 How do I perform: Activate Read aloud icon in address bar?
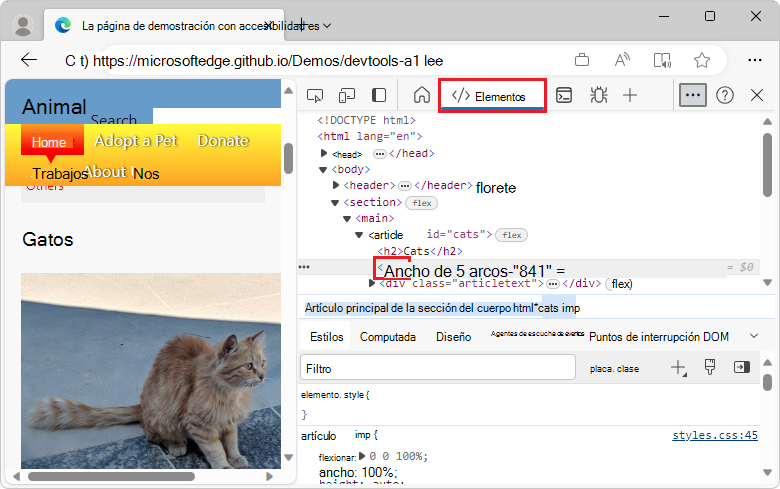pyautogui.click(x=622, y=60)
